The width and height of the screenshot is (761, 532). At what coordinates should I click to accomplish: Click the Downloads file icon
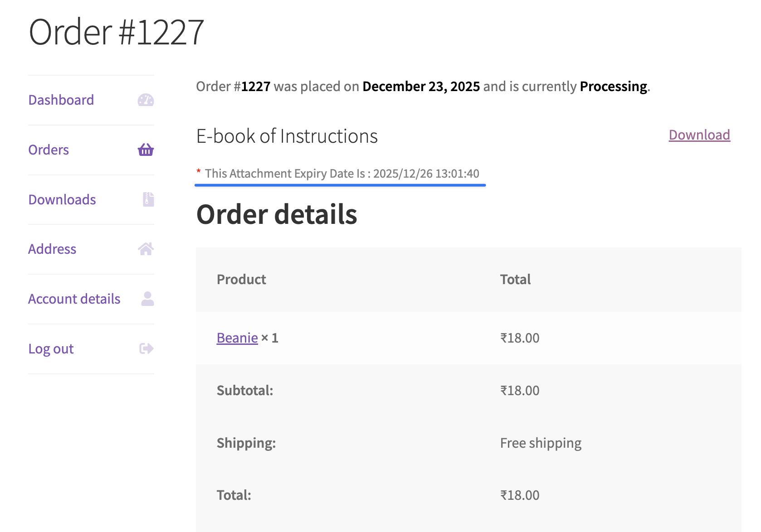pyautogui.click(x=148, y=199)
